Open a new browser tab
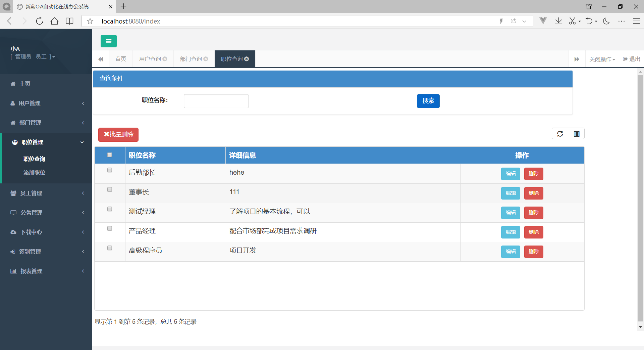 click(123, 6)
